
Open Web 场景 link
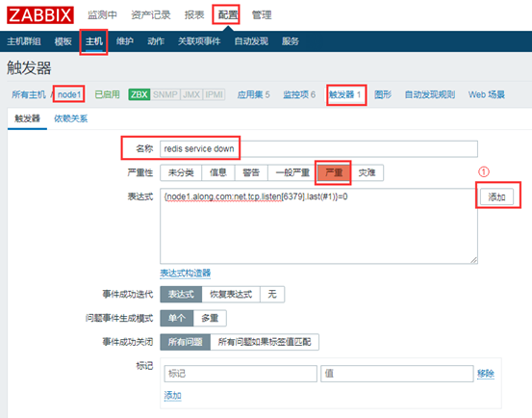tap(487, 94)
